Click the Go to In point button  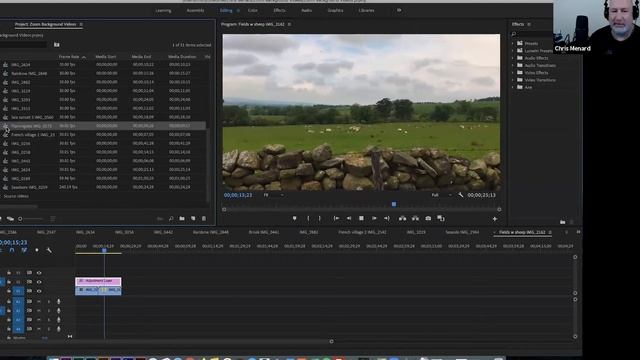pyautogui.click(x=336, y=218)
